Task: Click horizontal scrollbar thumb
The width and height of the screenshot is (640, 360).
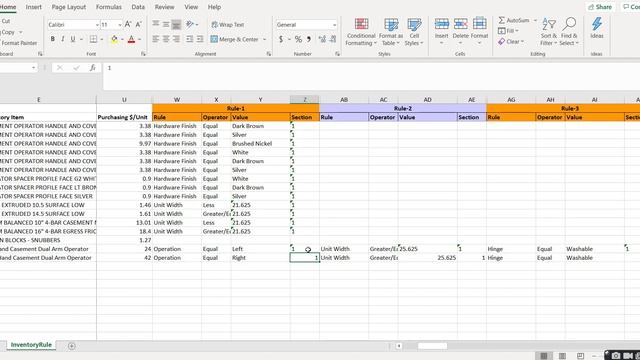Action: pyautogui.click(x=432, y=346)
